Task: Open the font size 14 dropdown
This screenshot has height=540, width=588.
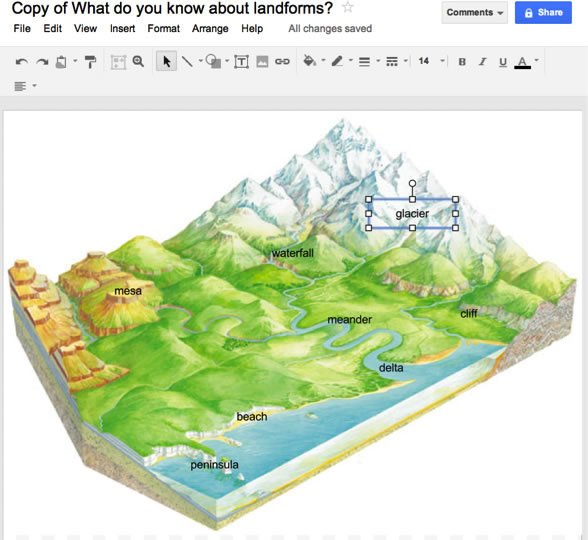Action: [x=432, y=61]
